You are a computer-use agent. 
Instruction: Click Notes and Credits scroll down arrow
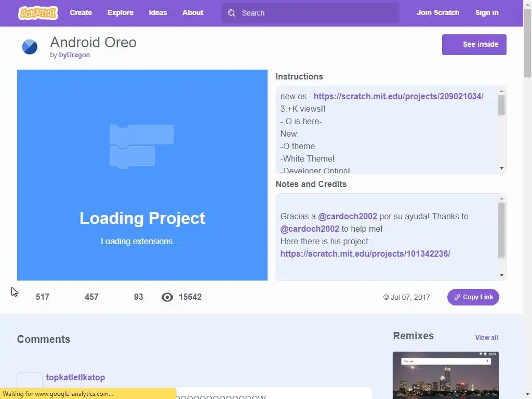501,275
